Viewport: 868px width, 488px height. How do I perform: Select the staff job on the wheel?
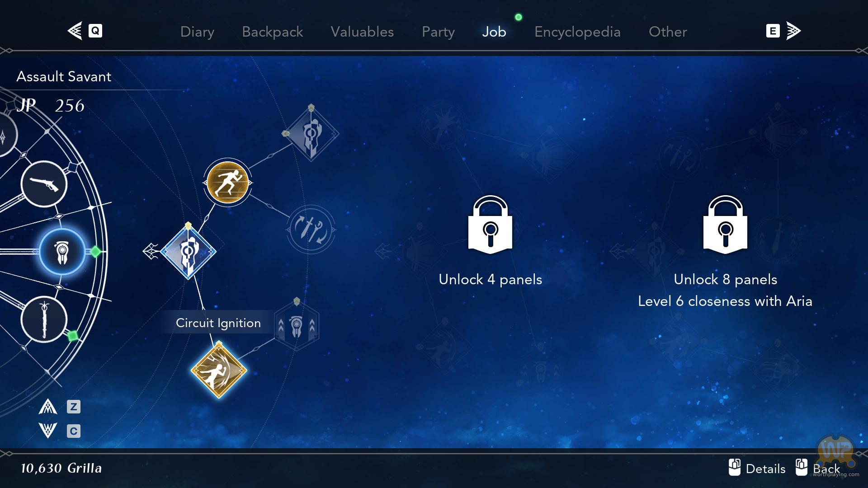[44, 319]
